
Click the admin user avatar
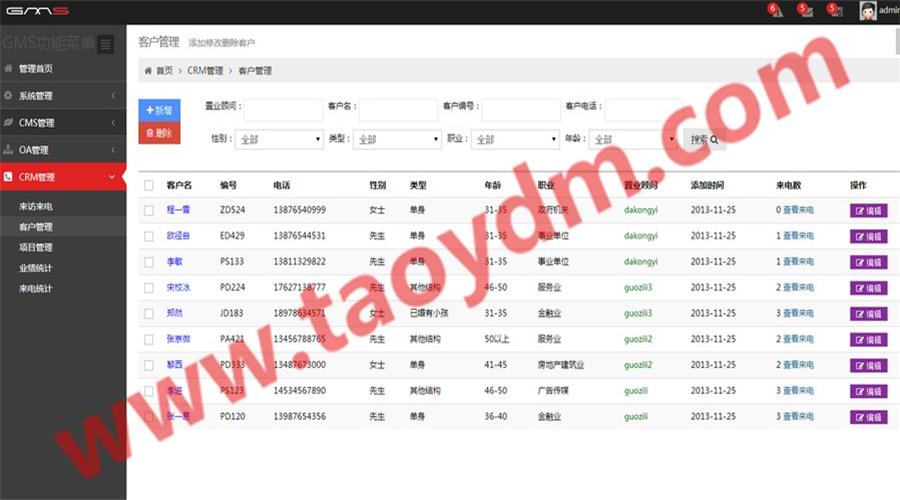(867, 10)
